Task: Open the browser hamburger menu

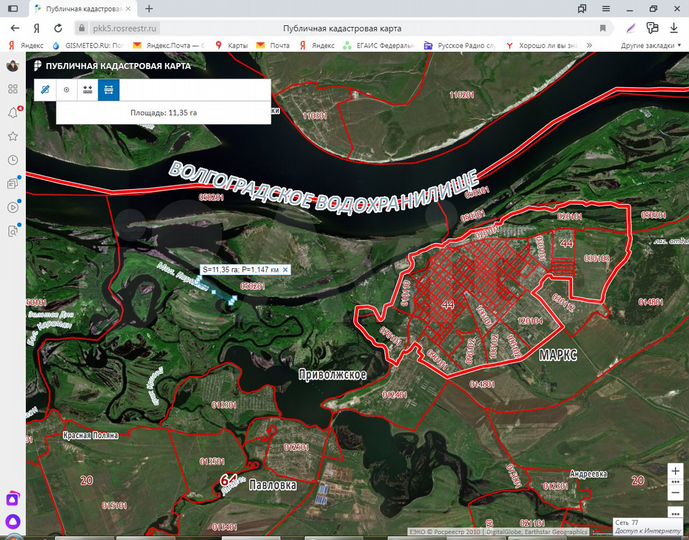Action: [606, 8]
